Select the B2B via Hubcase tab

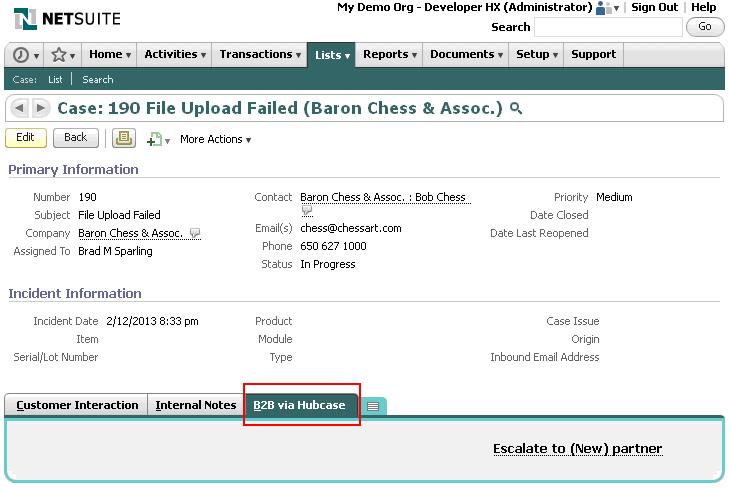coord(300,405)
